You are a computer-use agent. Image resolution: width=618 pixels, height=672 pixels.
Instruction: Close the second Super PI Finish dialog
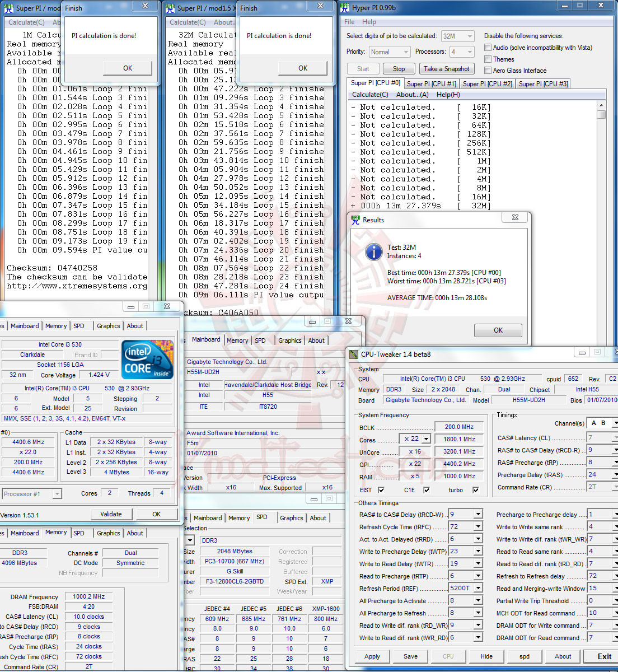(320, 6)
